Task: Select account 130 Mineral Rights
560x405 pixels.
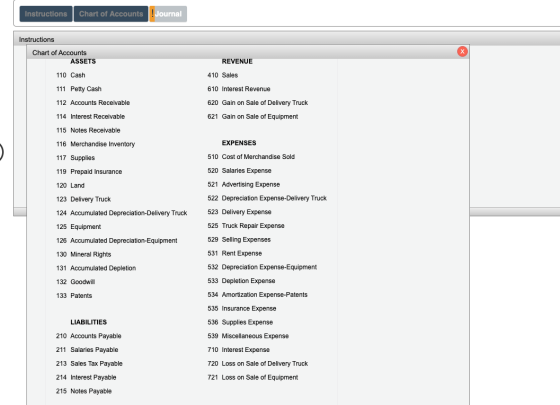Action: click(x=84, y=254)
